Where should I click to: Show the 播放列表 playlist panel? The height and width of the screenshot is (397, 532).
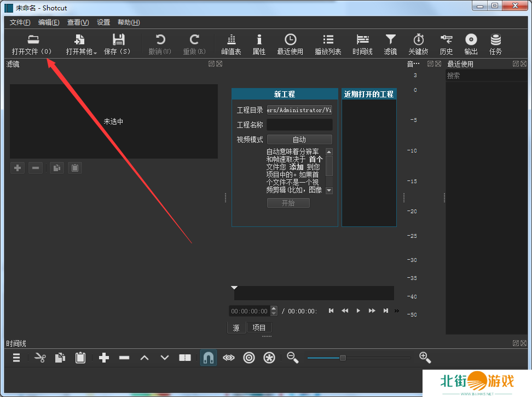pos(328,44)
